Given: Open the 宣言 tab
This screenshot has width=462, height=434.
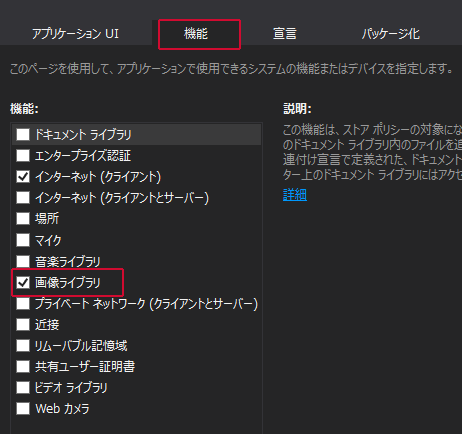Looking at the screenshot, I should (284, 34).
